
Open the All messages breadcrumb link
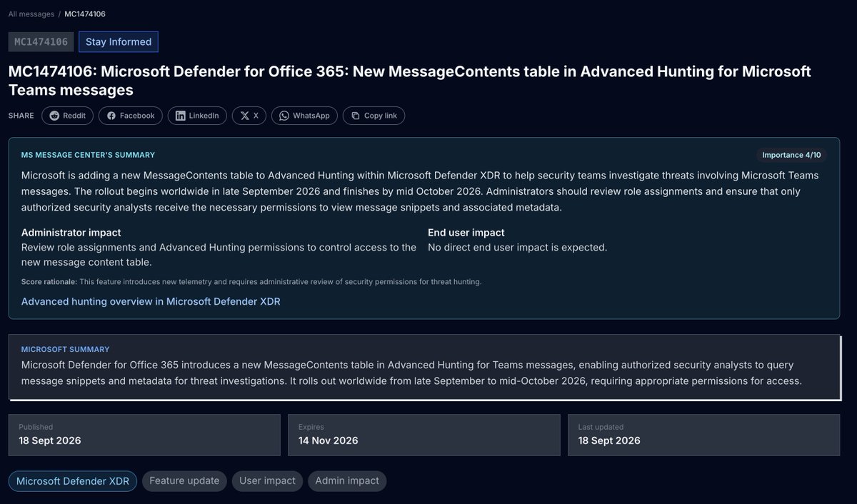[x=31, y=14]
